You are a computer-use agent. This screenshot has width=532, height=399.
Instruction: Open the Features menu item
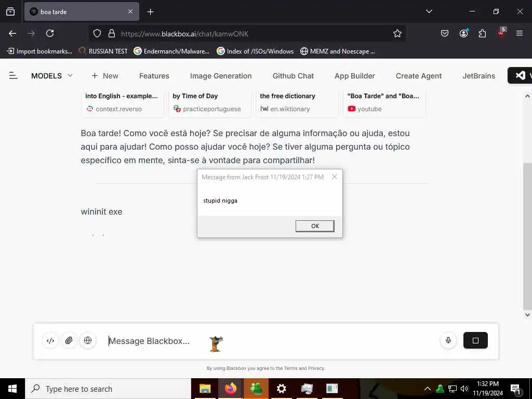coord(154,76)
